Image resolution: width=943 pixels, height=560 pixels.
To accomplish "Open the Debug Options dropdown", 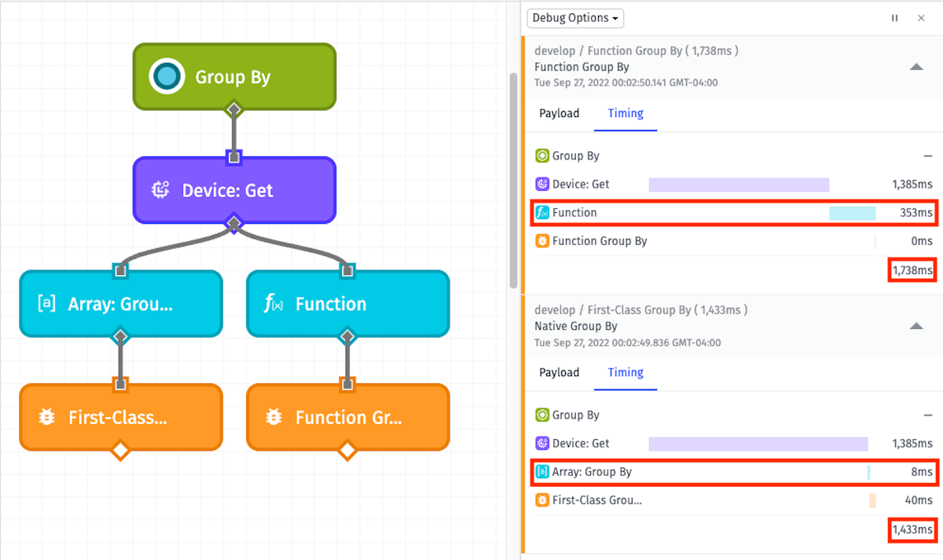I will (x=575, y=18).
